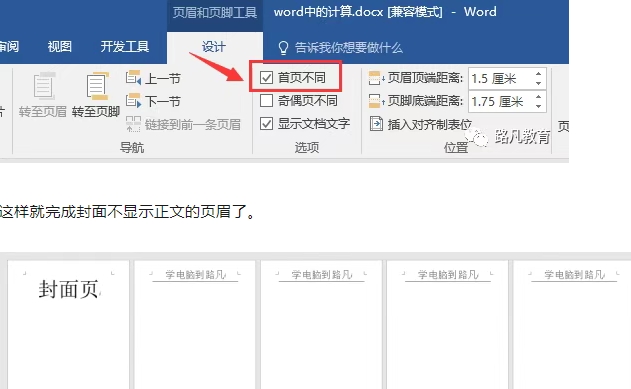Click the Go to Header (转至页眉) icon

pos(43,86)
